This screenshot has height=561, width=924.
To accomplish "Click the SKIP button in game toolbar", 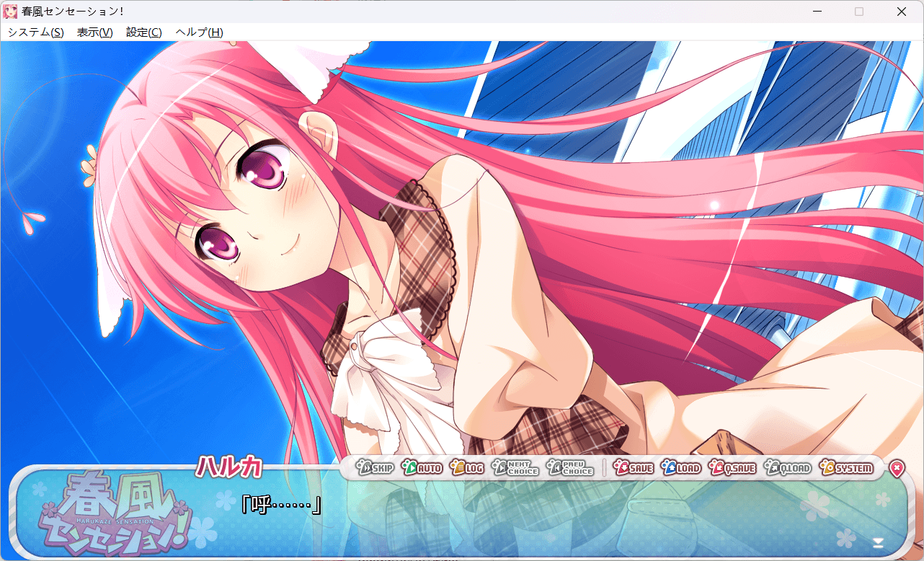I will coord(375,468).
